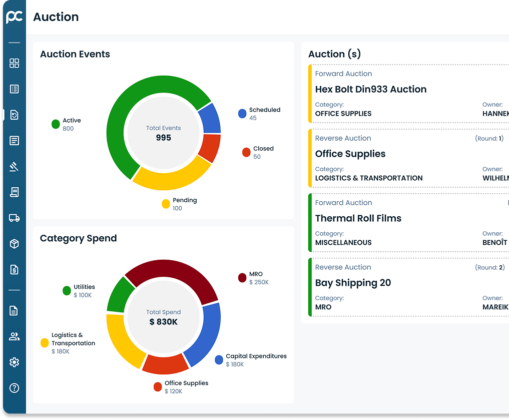The width and height of the screenshot is (509, 420).
Task: Click the help question mark icon
Action: (x=15, y=388)
